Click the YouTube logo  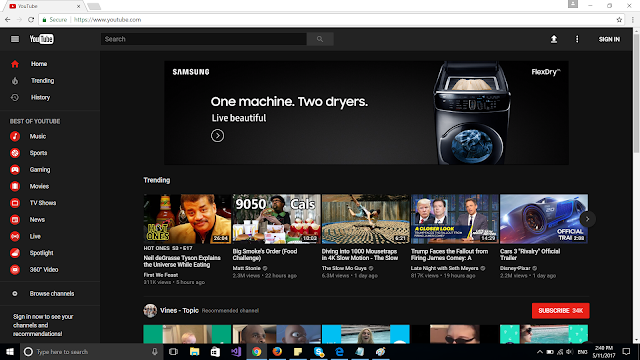(x=42, y=39)
